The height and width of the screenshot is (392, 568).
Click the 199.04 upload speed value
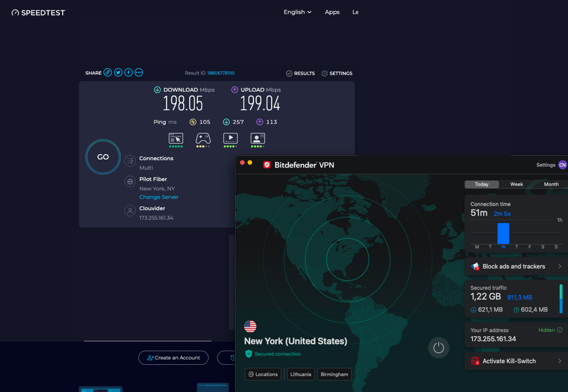click(x=260, y=104)
